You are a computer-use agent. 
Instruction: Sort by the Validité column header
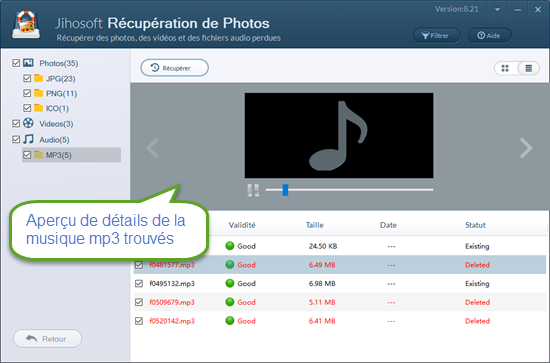(242, 225)
